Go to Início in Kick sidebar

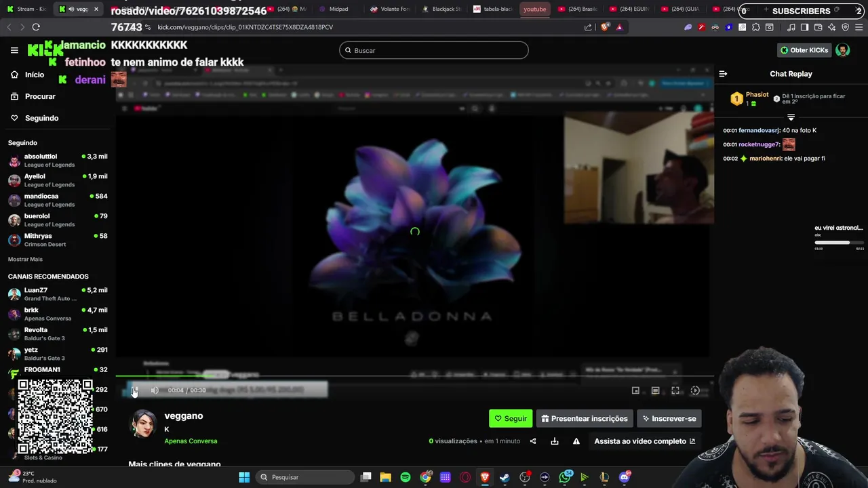(x=27, y=75)
